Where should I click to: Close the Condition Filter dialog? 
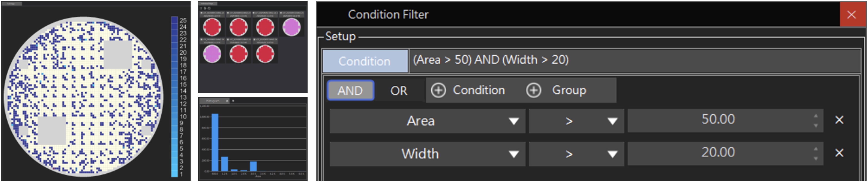click(x=851, y=15)
